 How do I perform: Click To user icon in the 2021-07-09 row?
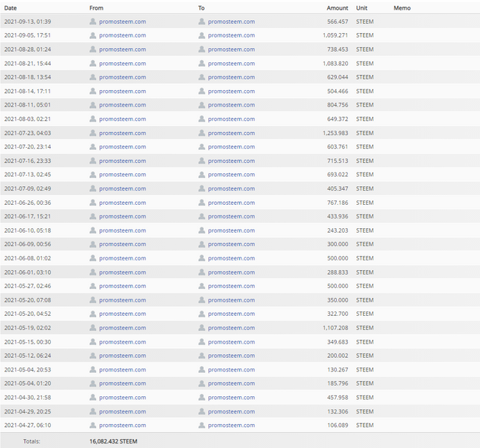click(x=202, y=188)
